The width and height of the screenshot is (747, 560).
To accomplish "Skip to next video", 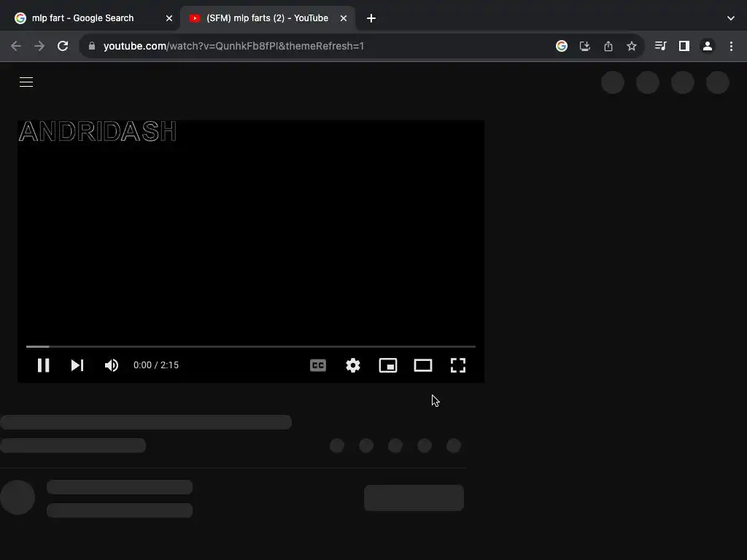I will tap(77, 365).
